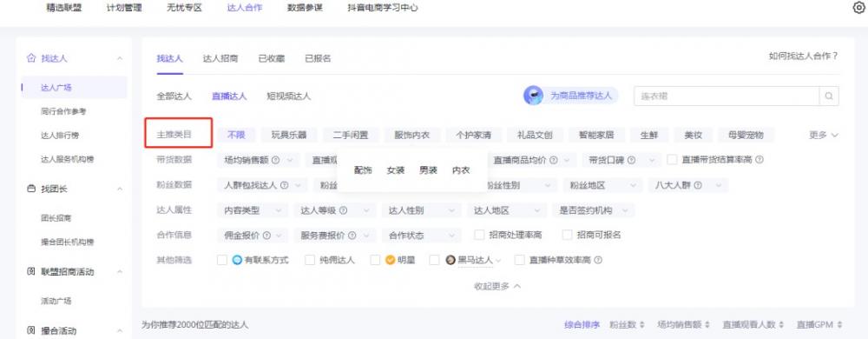
Task: Check the 明星 checkbox
Action: [375, 260]
